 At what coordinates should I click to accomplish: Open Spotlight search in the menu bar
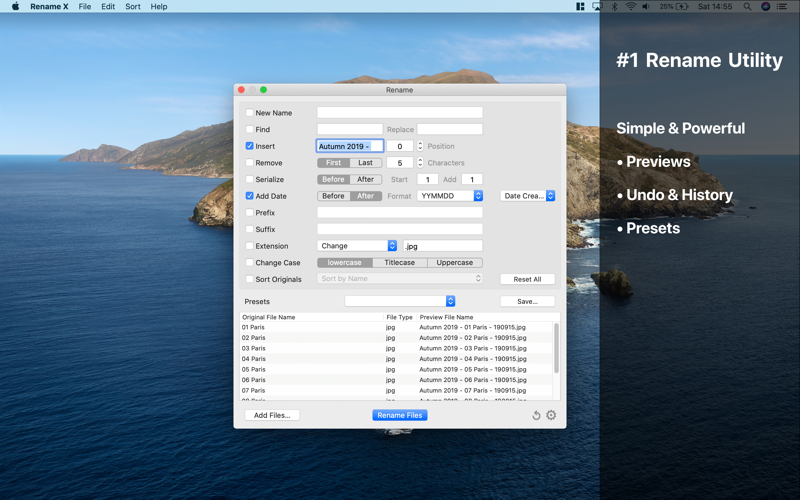(747, 7)
